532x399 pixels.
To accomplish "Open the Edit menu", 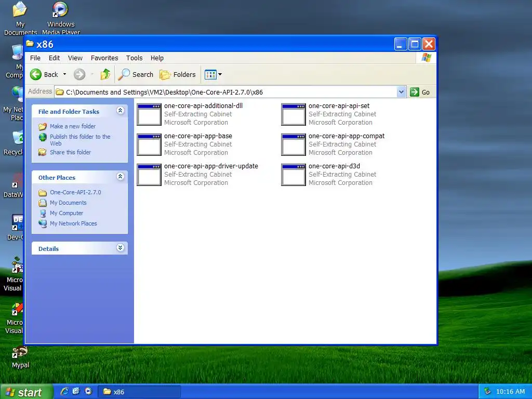I will (x=54, y=58).
